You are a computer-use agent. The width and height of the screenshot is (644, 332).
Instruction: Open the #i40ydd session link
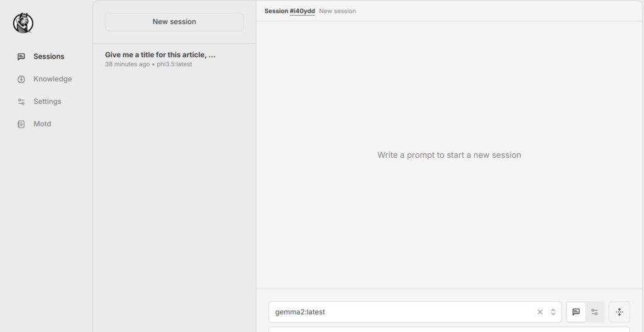tap(302, 11)
